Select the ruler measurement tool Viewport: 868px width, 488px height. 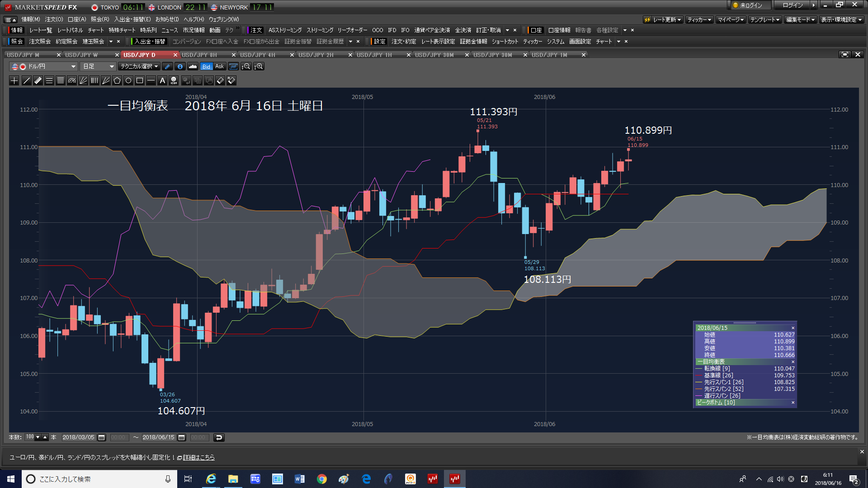[38, 81]
